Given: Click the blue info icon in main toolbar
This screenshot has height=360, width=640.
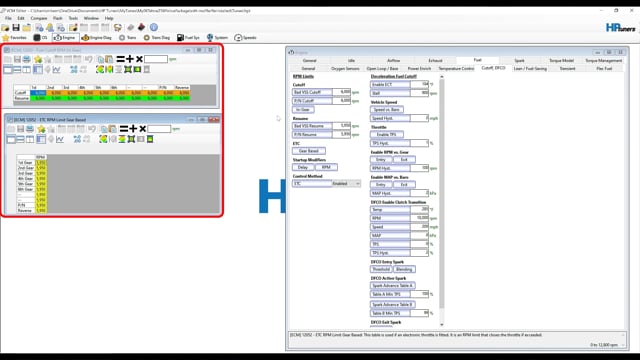Looking at the screenshot, I should click(x=153, y=27).
